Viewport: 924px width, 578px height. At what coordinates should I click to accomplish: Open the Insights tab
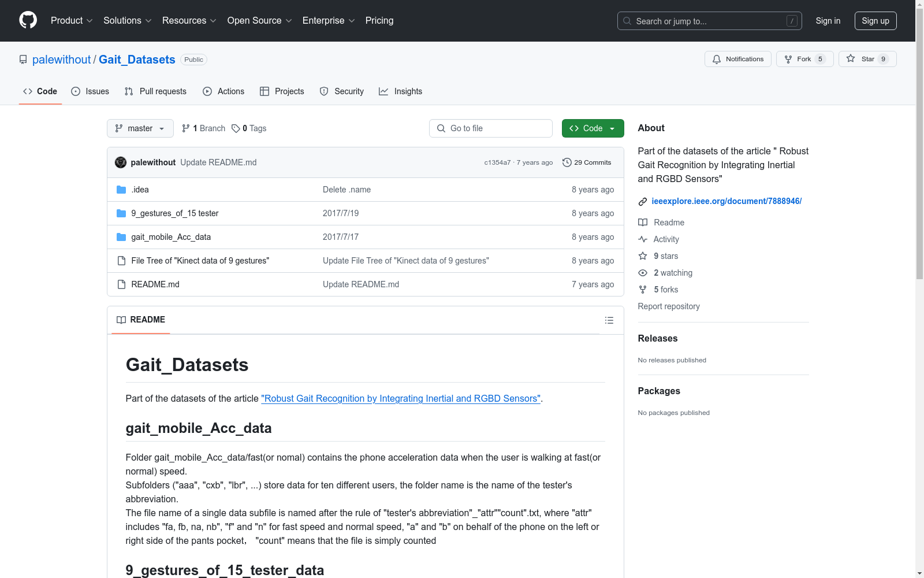point(401,91)
